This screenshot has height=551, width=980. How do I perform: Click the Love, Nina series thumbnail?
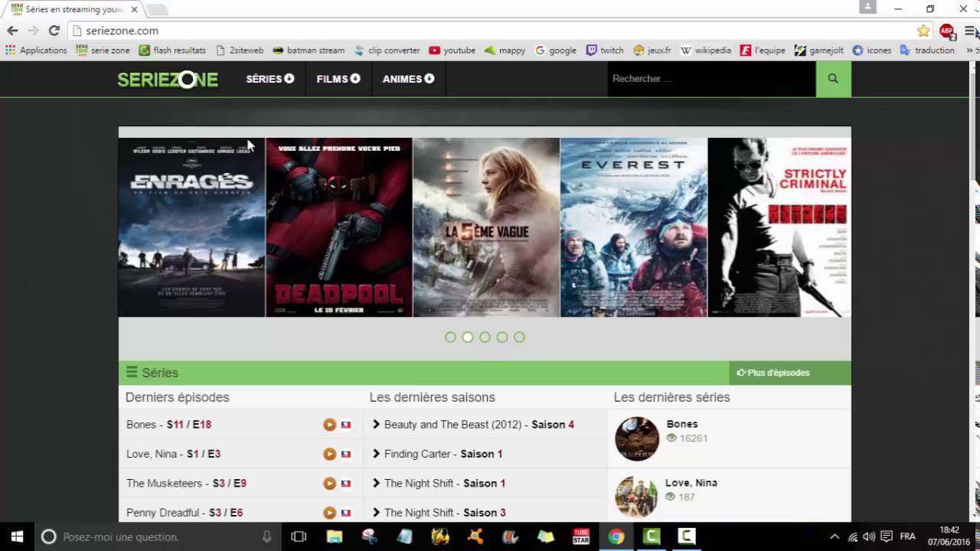(636, 497)
